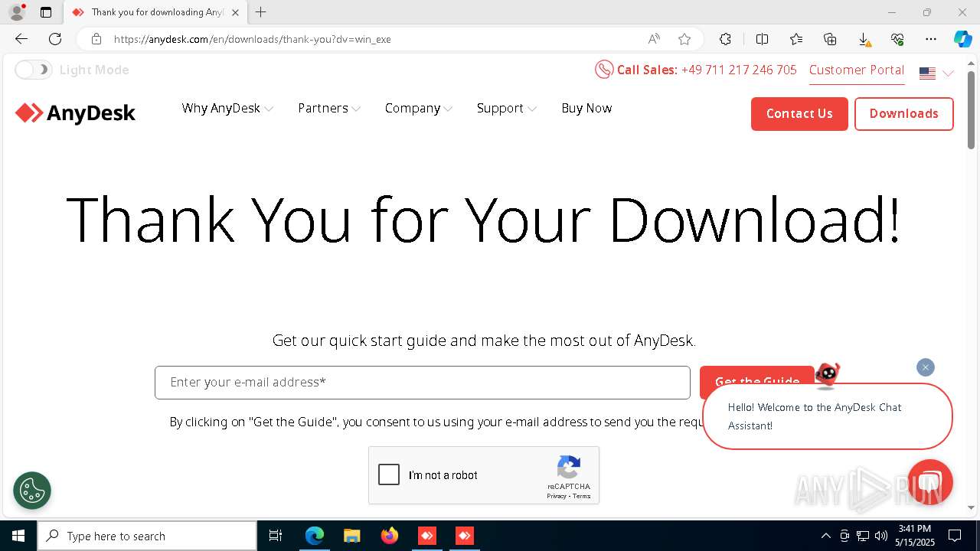Open Settings and more menu
This screenshot has height=551, width=980.
pos(931,39)
